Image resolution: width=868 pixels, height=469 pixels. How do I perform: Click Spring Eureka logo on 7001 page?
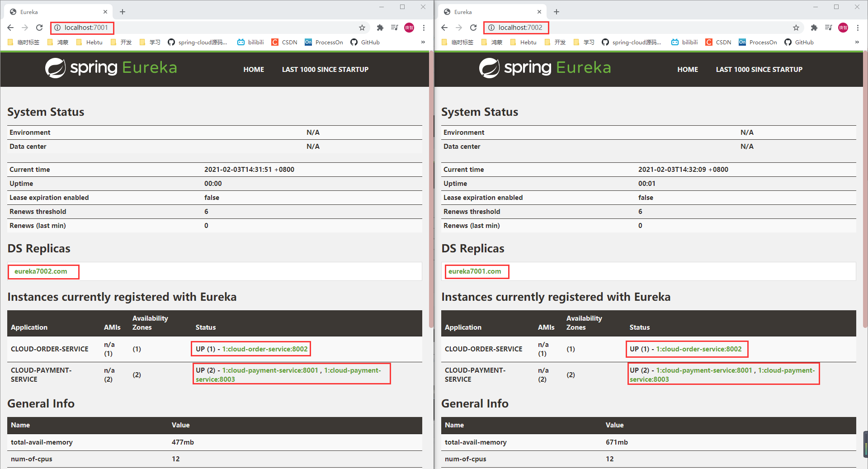tap(111, 68)
